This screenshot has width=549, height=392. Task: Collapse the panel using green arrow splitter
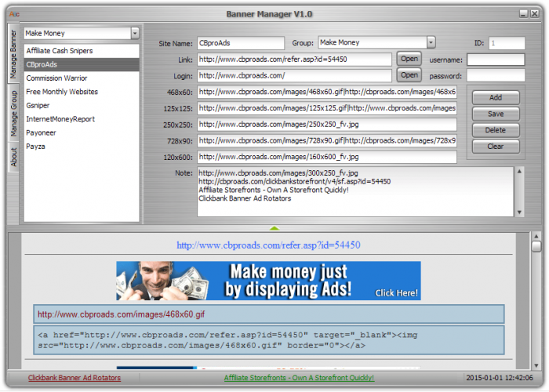pyautogui.click(x=274, y=228)
